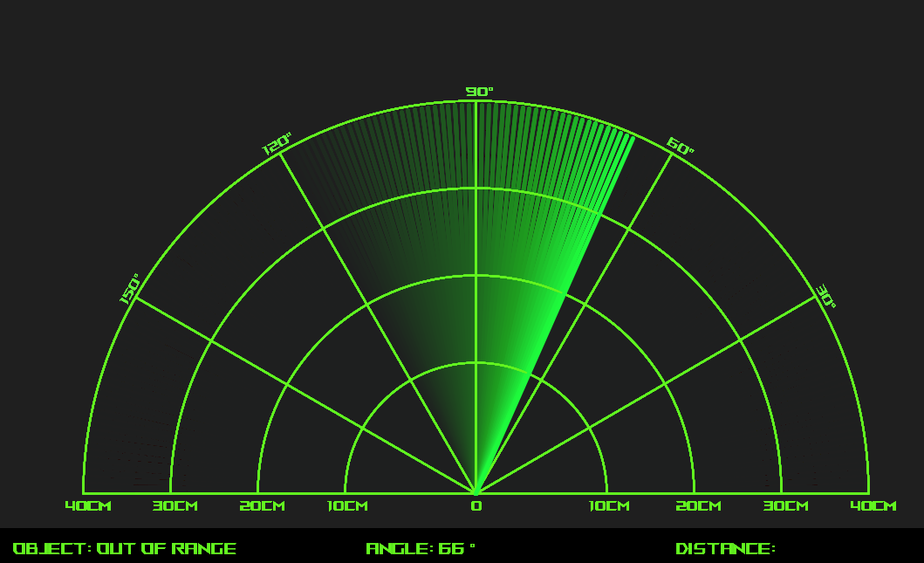Click the leftmost 40CM range label
The image size is (924, 563).
88,506
